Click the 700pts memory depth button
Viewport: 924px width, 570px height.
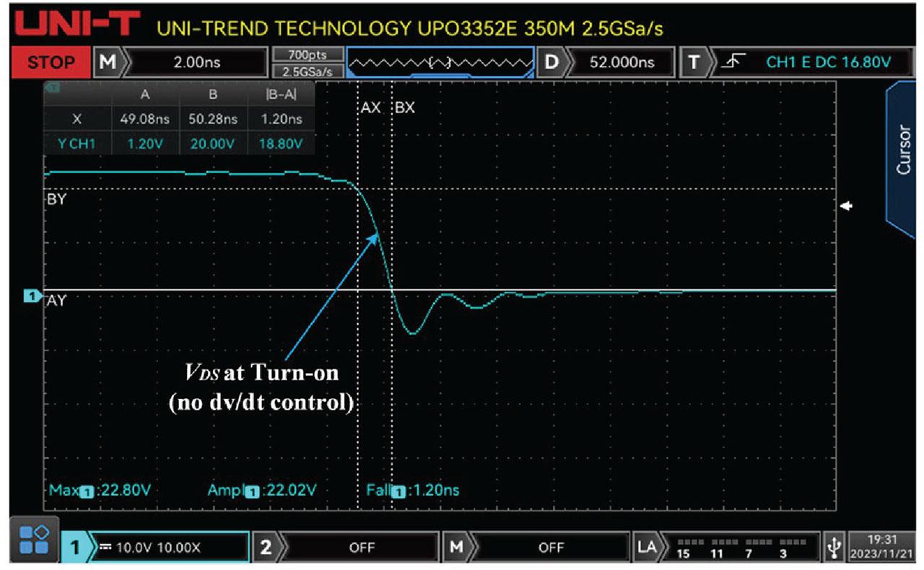point(307,54)
